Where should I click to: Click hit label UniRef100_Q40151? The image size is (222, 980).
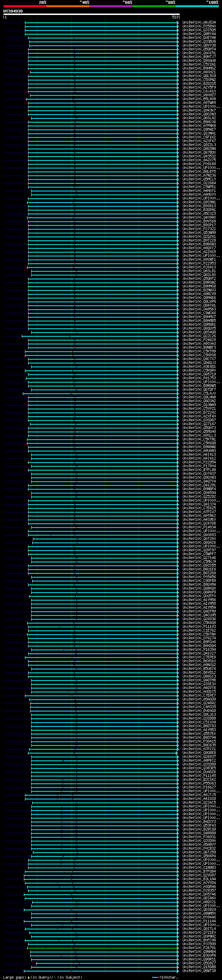point(199,53)
